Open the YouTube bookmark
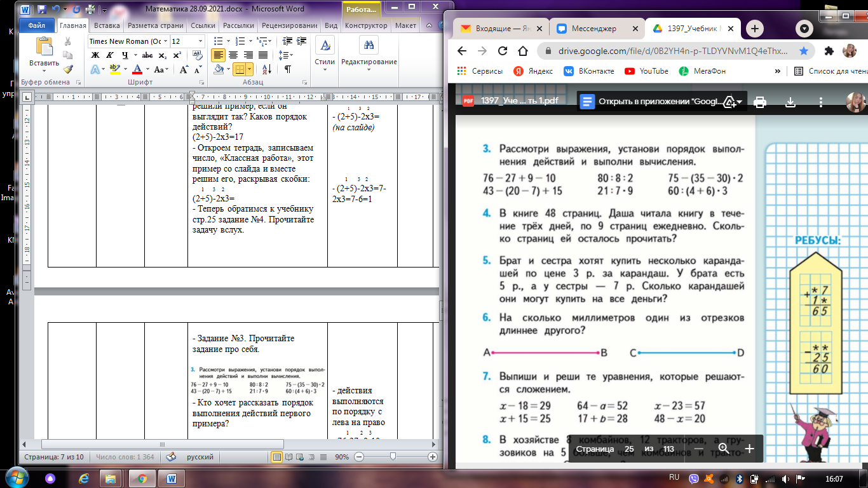 pos(647,71)
